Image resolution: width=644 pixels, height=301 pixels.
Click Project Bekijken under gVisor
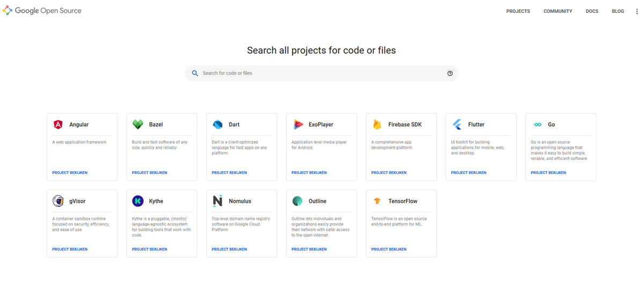point(70,249)
